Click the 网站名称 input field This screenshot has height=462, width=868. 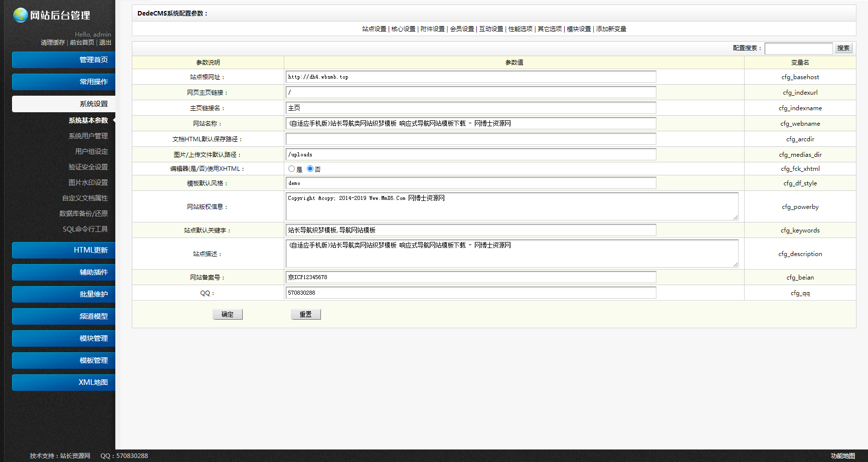[x=471, y=123]
